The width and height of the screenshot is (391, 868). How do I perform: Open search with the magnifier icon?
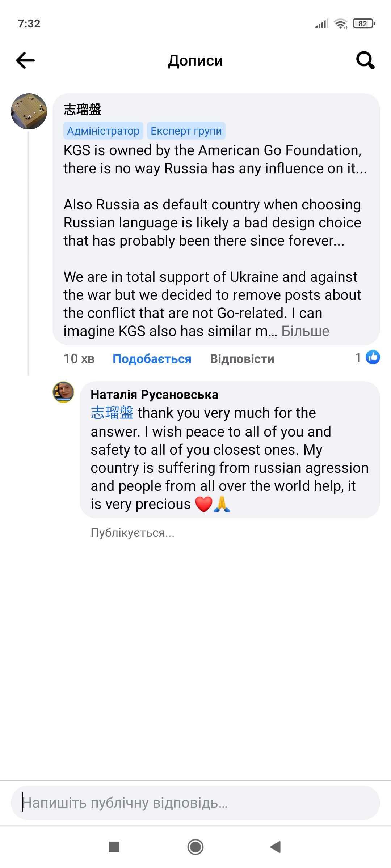365,60
